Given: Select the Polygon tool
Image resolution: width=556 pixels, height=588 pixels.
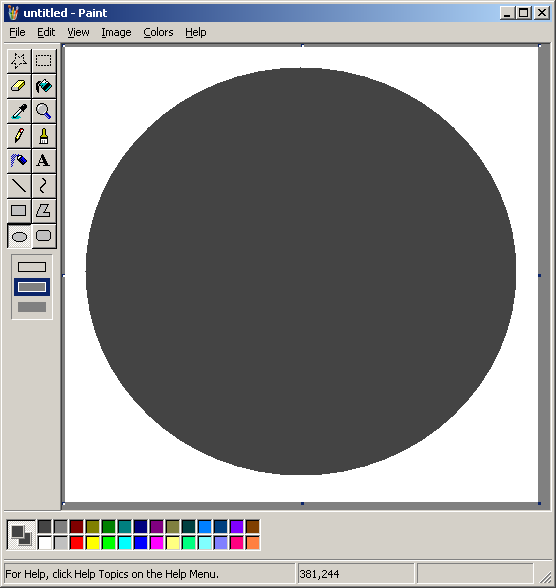Looking at the screenshot, I should click(x=44, y=211).
